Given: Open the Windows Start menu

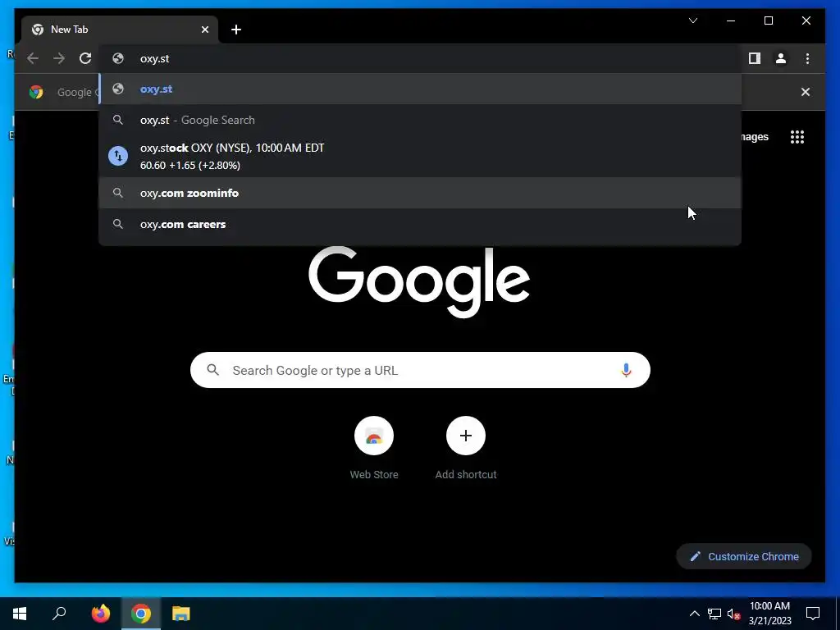Looking at the screenshot, I should click(x=20, y=614).
